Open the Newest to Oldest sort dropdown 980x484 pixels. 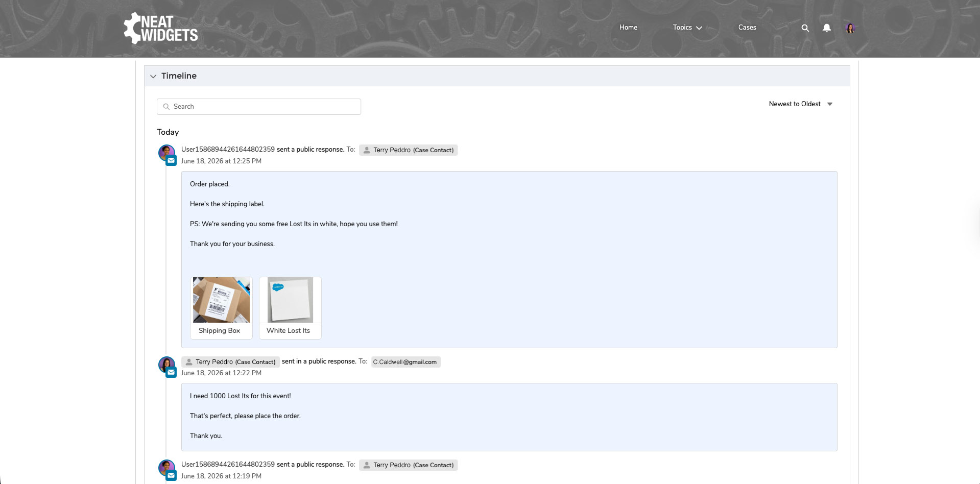pyautogui.click(x=801, y=104)
